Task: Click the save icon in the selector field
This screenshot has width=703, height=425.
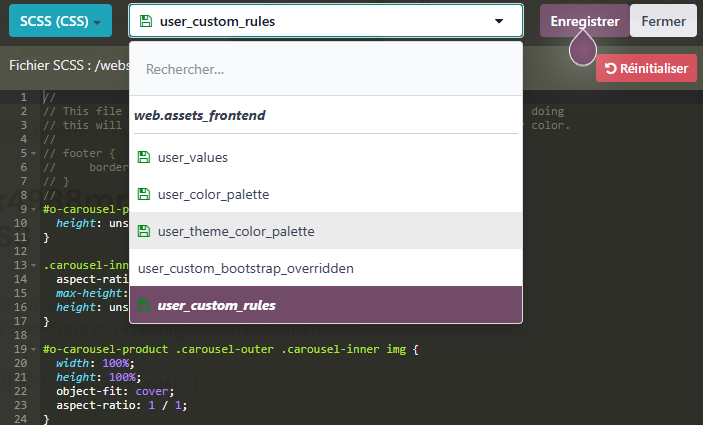Action: (x=146, y=21)
